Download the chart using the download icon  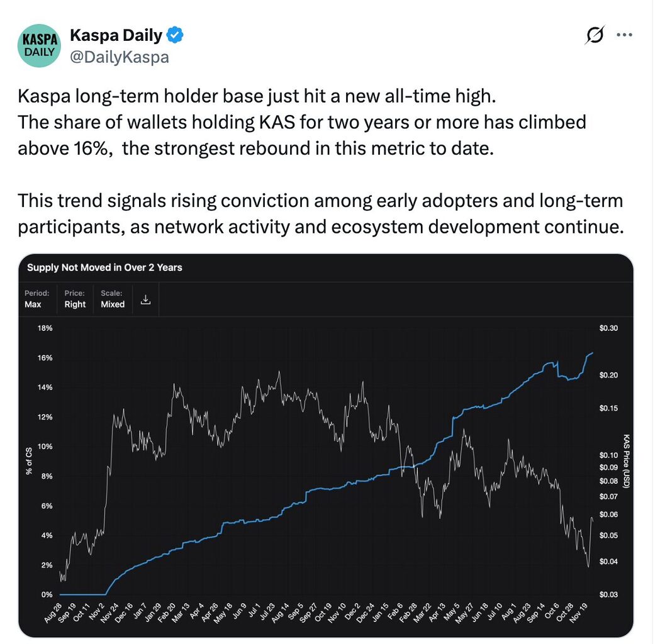[x=145, y=299]
